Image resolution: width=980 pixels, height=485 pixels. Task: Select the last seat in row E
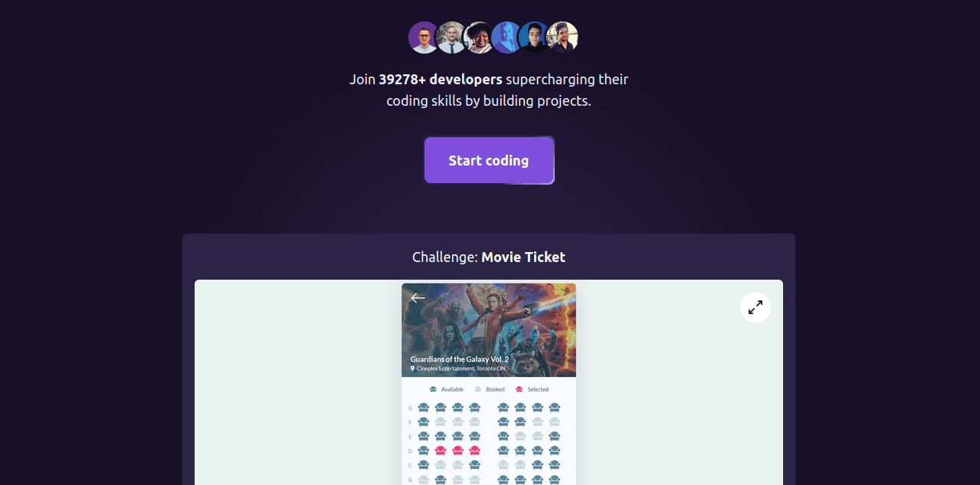pos(554,436)
